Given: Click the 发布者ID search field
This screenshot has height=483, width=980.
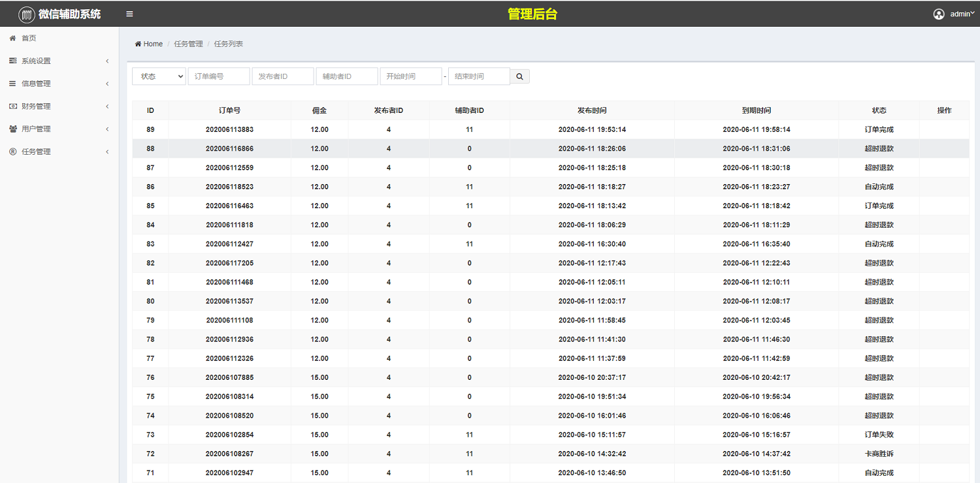Looking at the screenshot, I should [282, 76].
